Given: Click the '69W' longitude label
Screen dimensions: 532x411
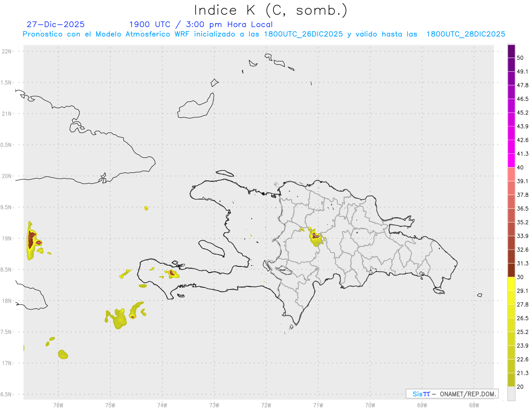Looking at the screenshot, I should coord(422,405).
